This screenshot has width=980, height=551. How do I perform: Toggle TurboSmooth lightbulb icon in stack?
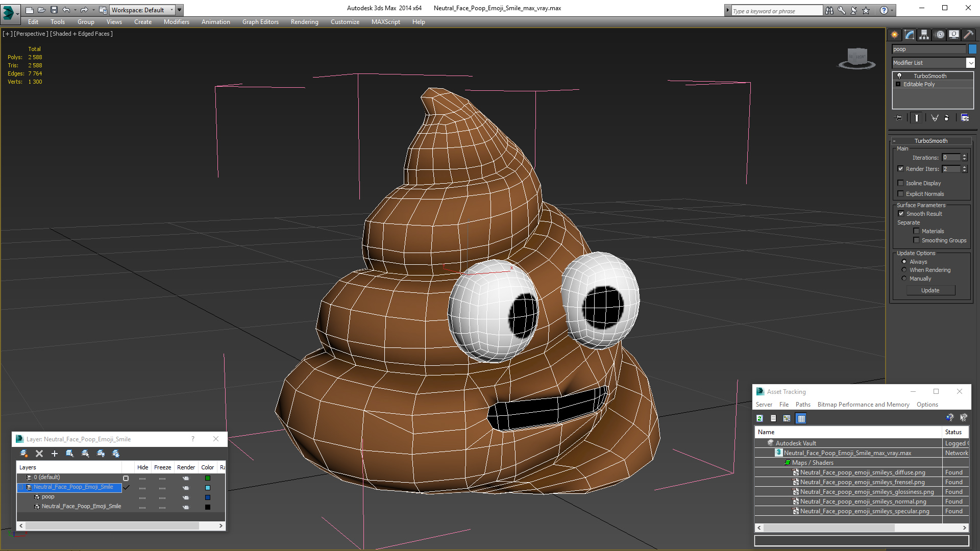899,76
